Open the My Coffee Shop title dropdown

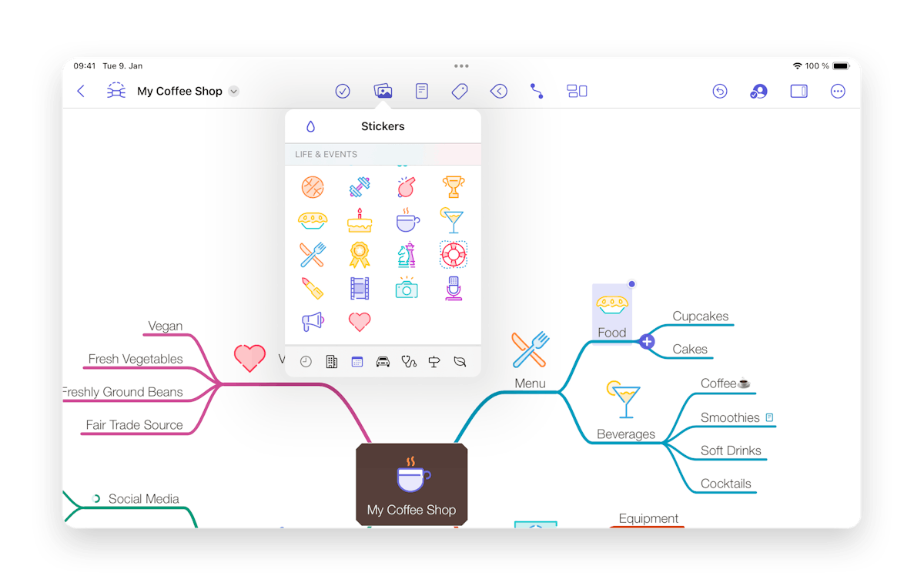tap(233, 91)
